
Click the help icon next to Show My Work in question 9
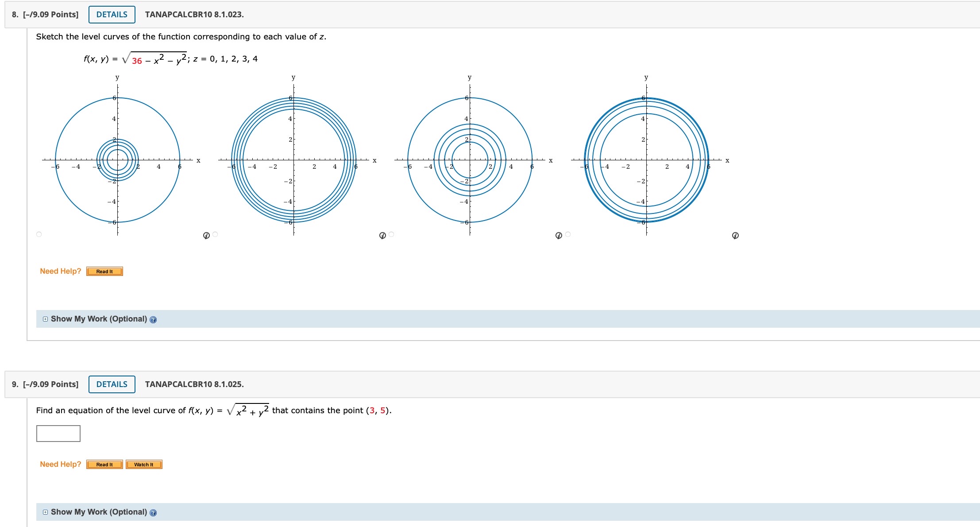click(x=153, y=512)
